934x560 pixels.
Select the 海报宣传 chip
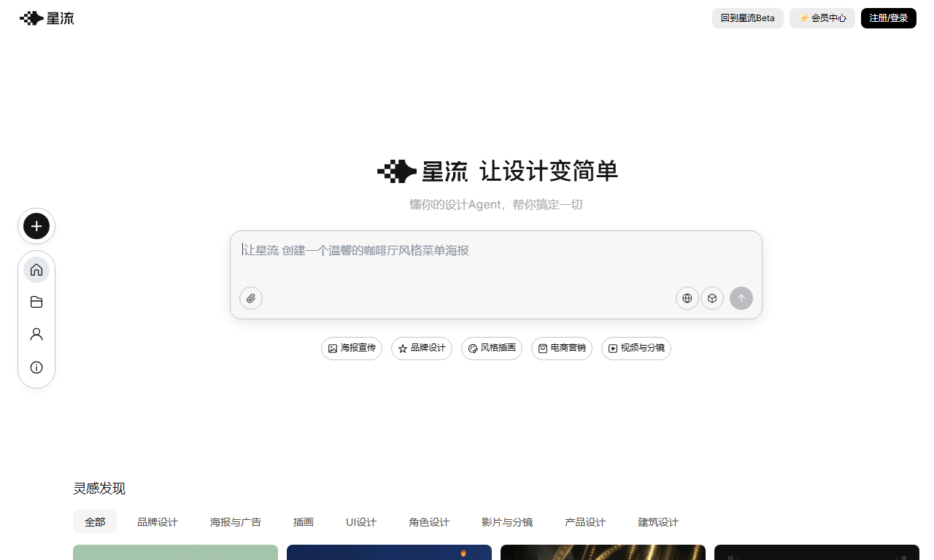[x=352, y=349]
